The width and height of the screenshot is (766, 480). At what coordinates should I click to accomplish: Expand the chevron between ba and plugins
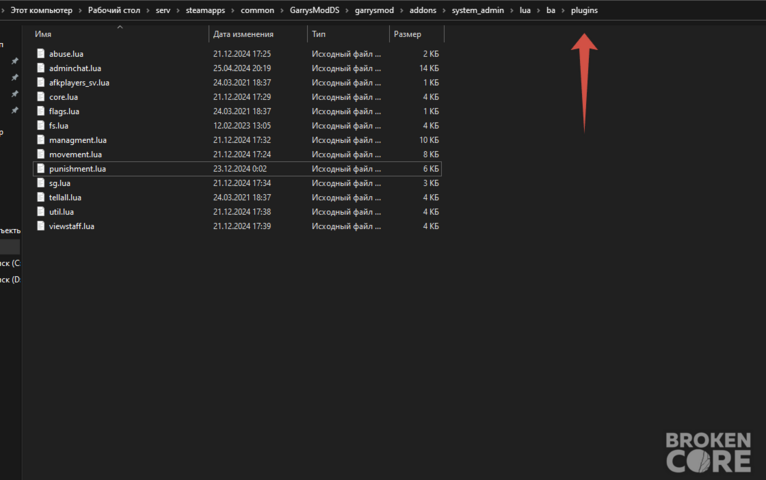tap(563, 10)
